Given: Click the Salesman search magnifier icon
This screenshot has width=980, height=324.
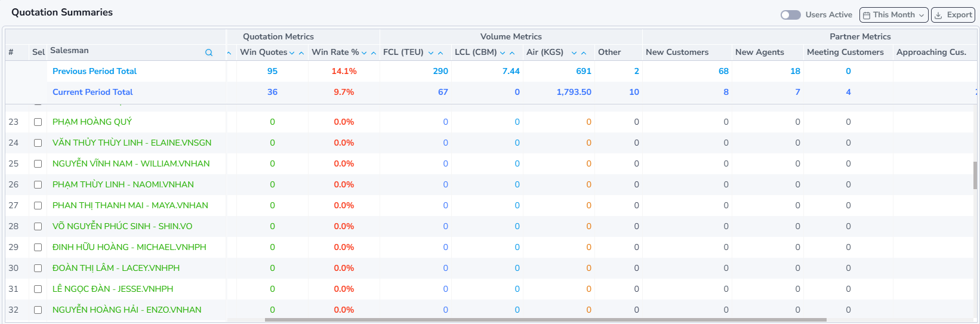Looking at the screenshot, I should [x=209, y=53].
